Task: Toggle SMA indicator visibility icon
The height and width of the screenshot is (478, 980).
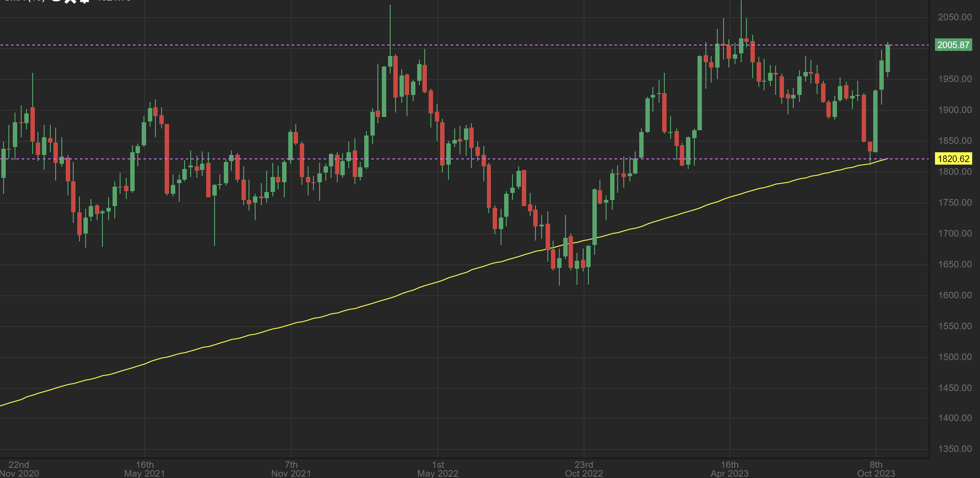Action: point(56,1)
